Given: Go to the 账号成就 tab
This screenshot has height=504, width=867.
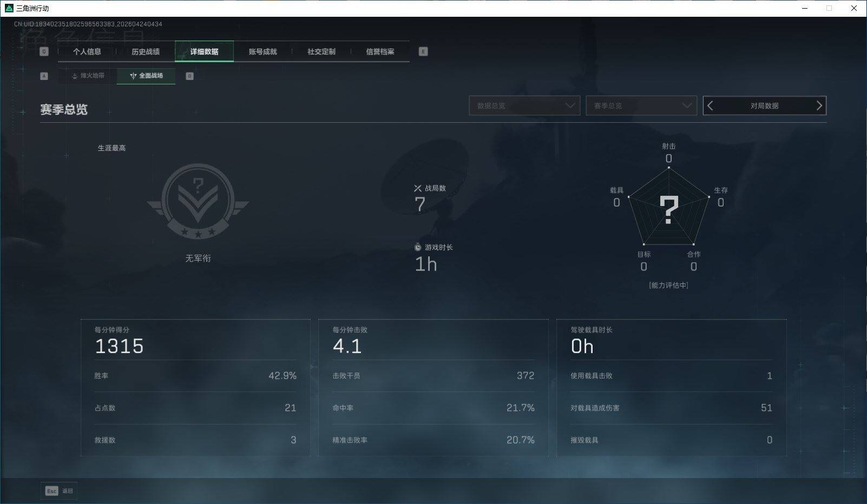Looking at the screenshot, I should [262, 51].
